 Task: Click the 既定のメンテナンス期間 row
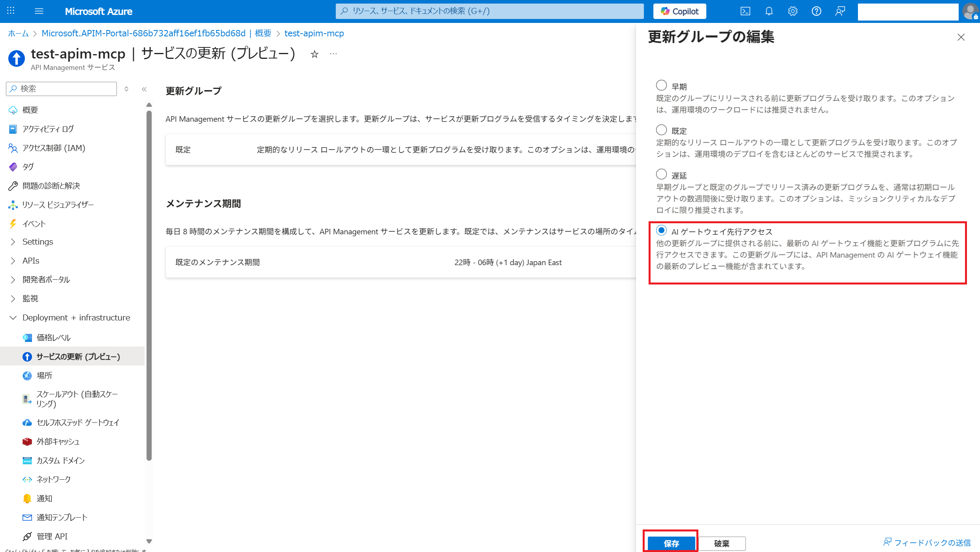point(401,262)
